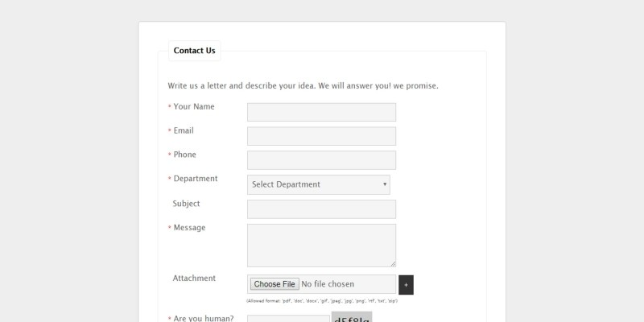Click the Department label text
This screenshot has height=322, width=644.
tap(195, 179)
